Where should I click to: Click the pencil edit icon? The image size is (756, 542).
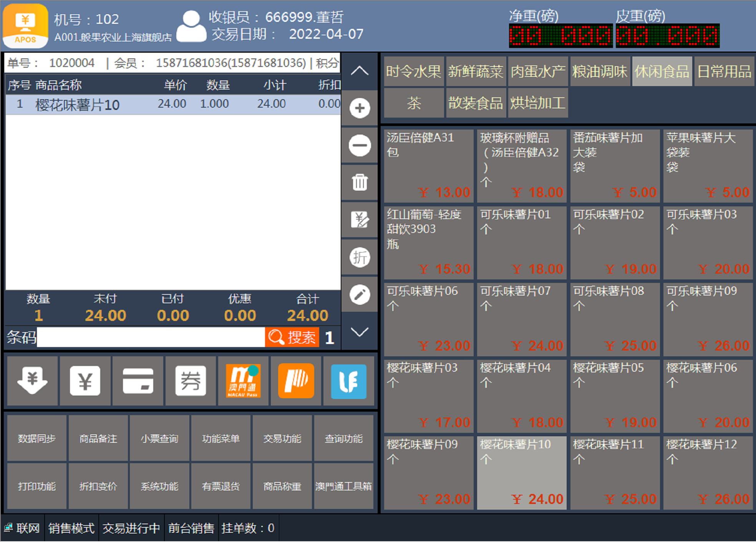(360, 294)
